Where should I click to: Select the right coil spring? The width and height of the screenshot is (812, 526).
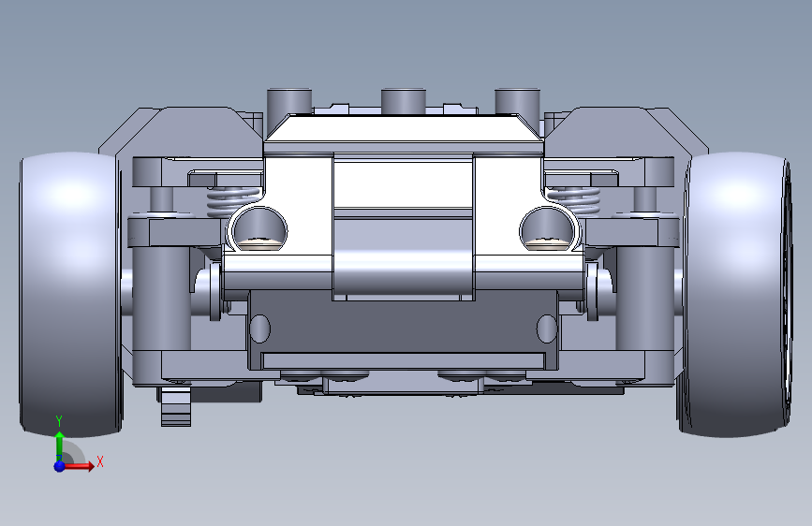574,201
